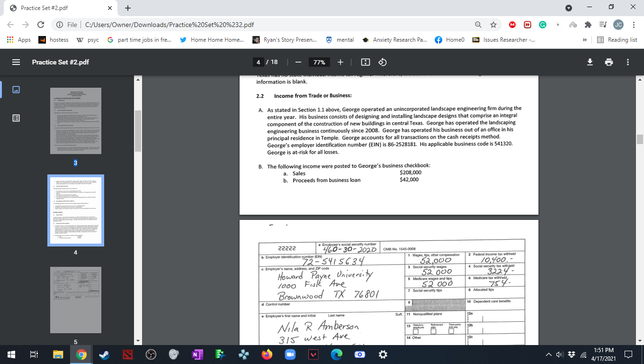Open the Grammarly extension icon
644x364 pixels.
click(x=543, y=25)
